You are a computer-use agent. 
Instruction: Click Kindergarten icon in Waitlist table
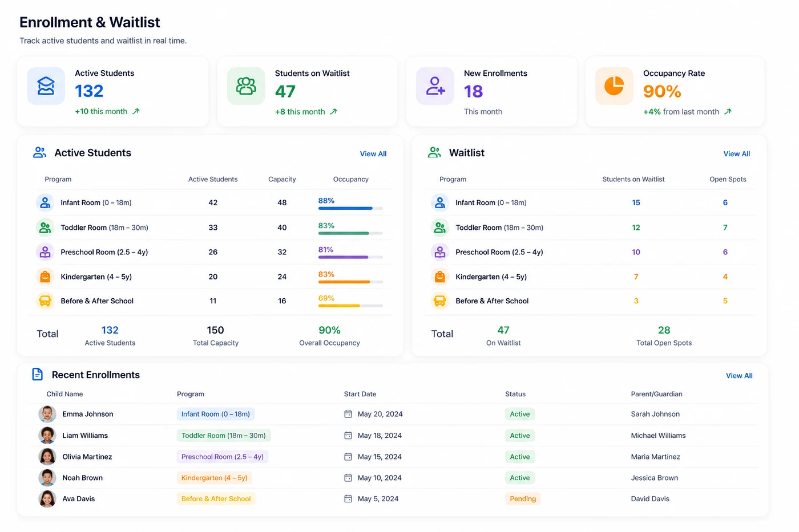tap(439, 277)
